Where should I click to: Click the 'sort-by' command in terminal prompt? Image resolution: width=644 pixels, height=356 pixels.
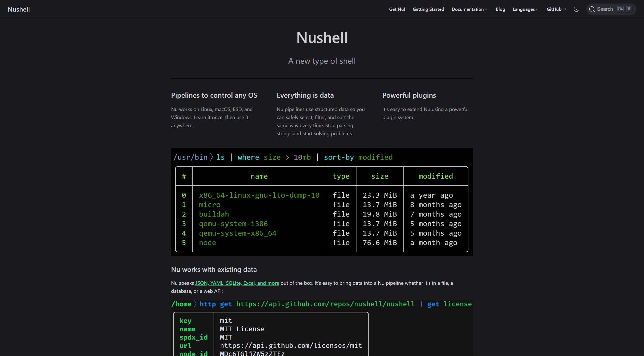click(339, 157)
